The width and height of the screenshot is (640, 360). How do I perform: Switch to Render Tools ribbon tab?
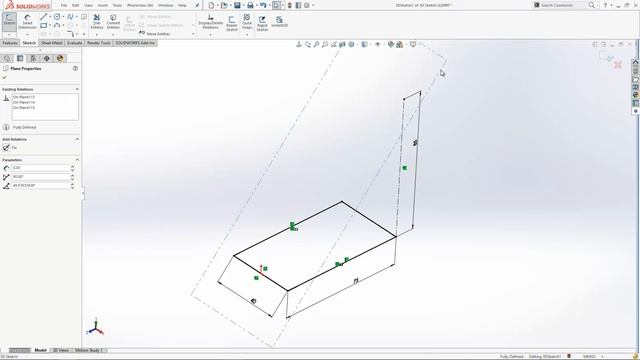[98, 43]
